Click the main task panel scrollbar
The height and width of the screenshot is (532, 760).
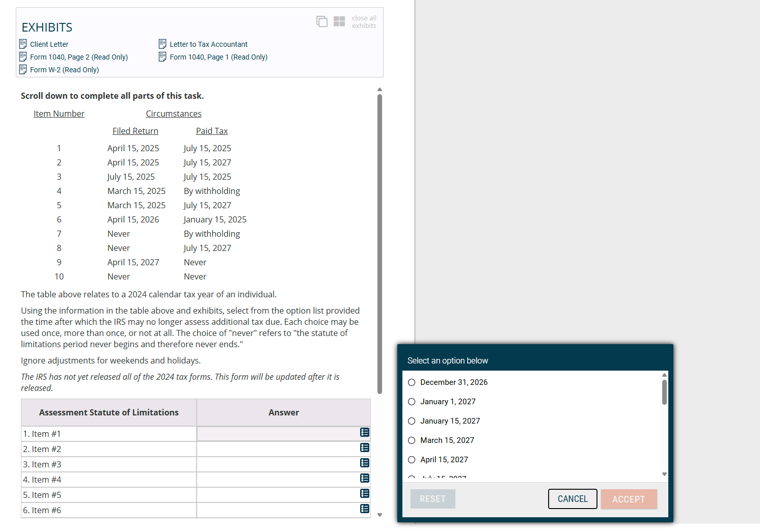pos(379,239)
